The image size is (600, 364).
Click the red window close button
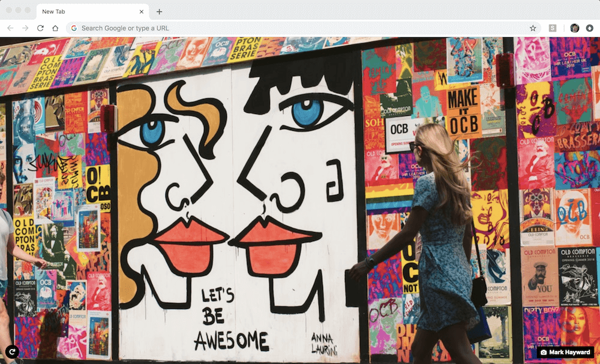click(x=9, y=10)
